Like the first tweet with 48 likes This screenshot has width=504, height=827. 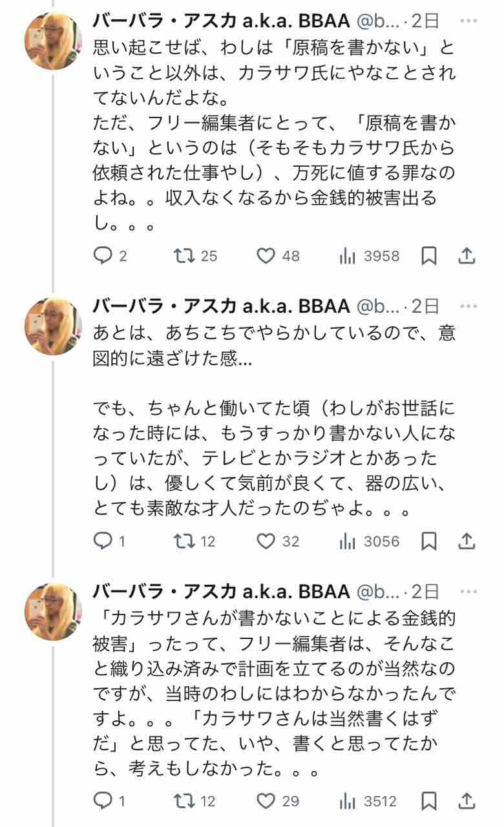click(267, 256)
